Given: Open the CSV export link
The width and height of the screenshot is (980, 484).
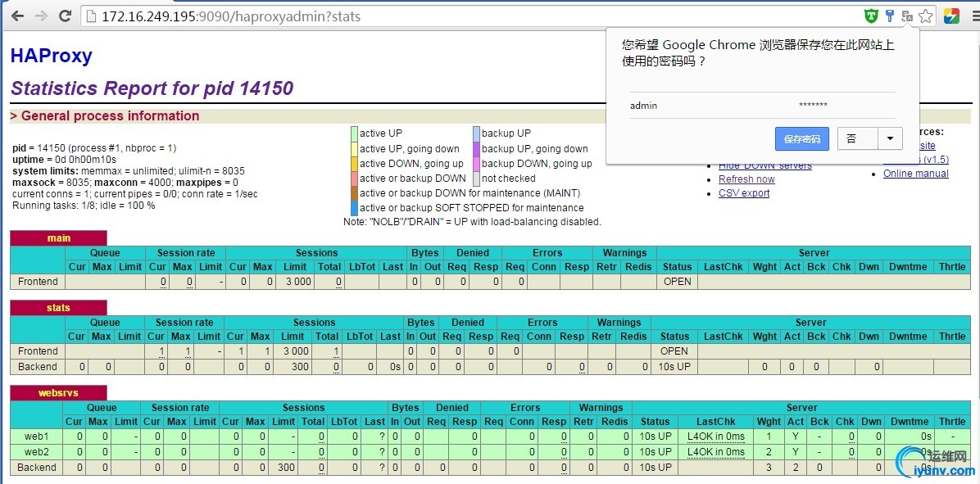Looking at the screenshot, I should [x=744, y=193].
